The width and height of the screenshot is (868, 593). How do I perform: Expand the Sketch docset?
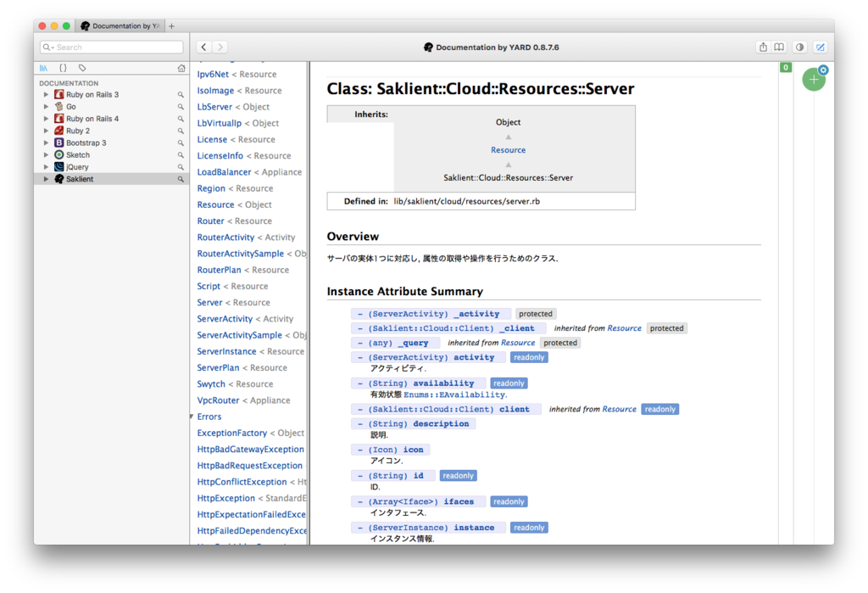[x=46, y=155]
